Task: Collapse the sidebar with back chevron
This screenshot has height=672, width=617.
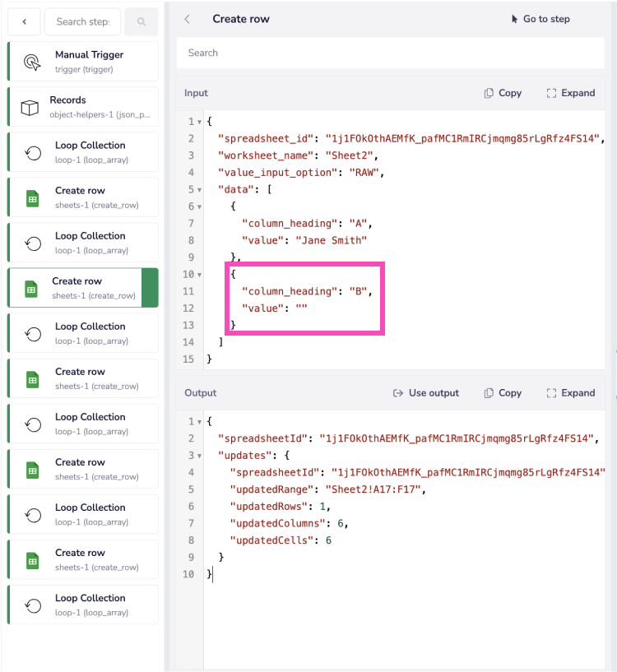Action: pyautogui.click(x=24, y=21)
